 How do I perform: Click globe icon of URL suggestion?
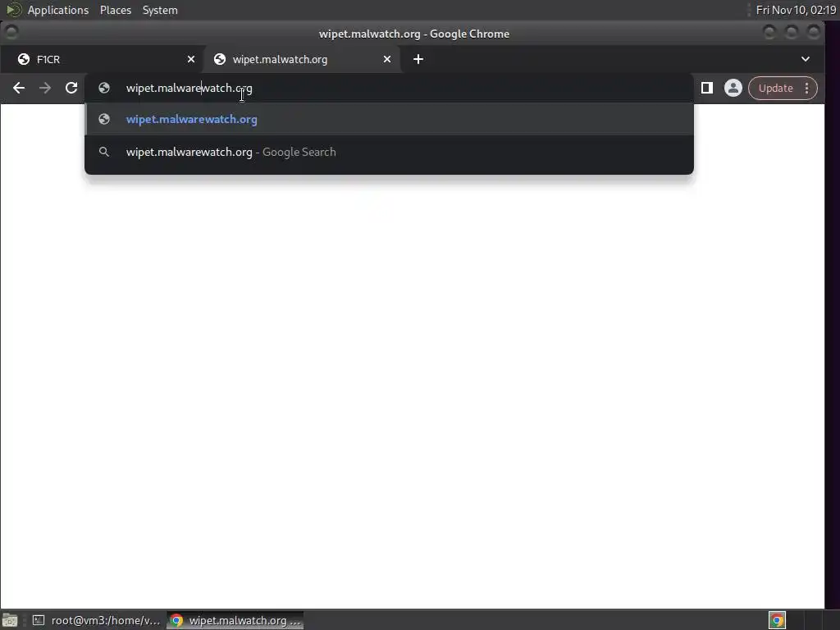[x=104, y=119]
